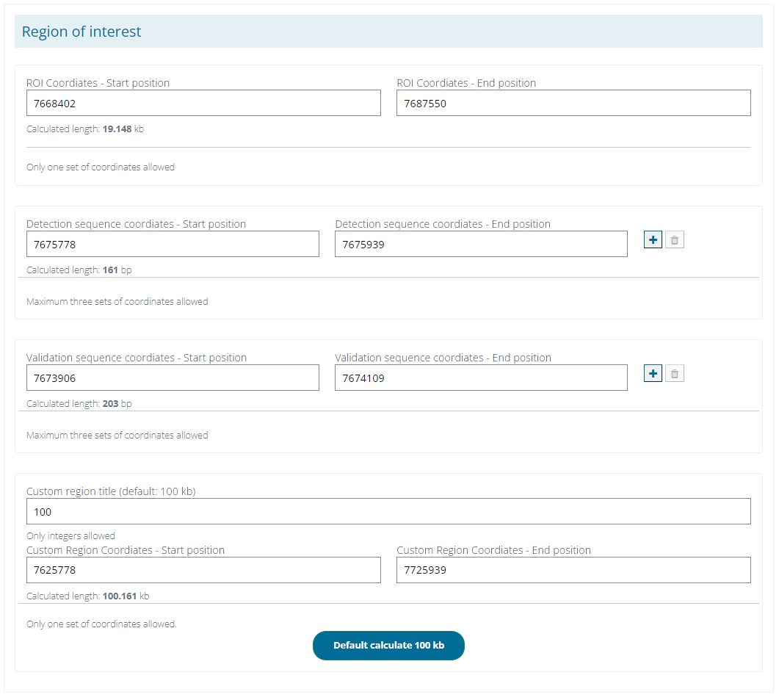This screenshot has width=779, height=700.
Task: Click the Custom Region Start position field
Action: [203, 570]
